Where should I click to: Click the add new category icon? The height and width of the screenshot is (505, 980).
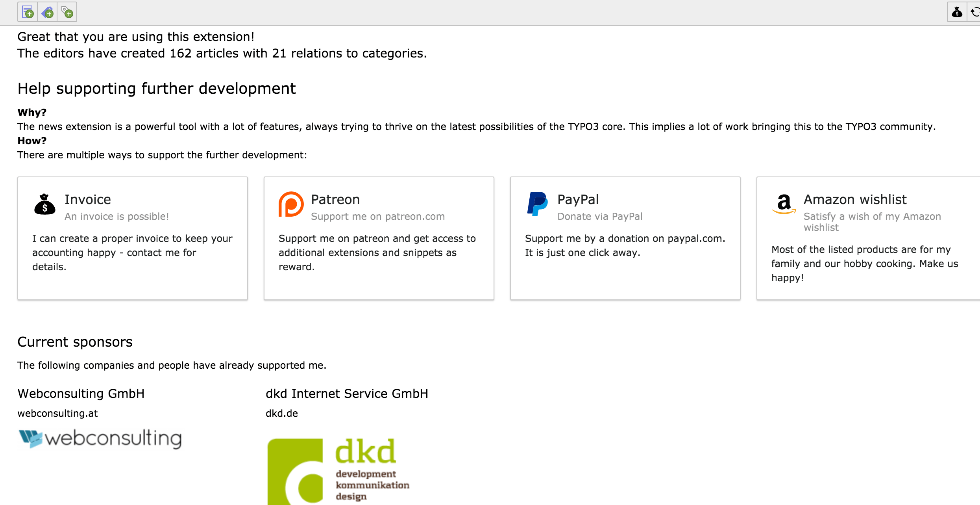(47, 12)
